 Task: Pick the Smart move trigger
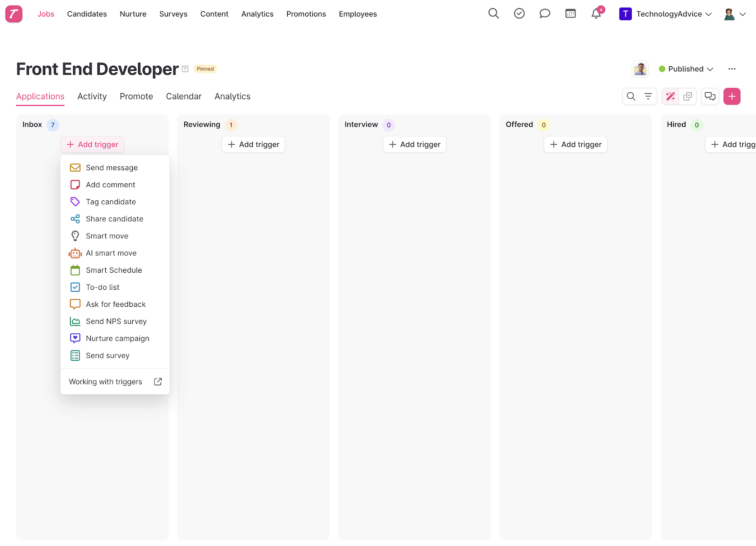coord(115,236)
